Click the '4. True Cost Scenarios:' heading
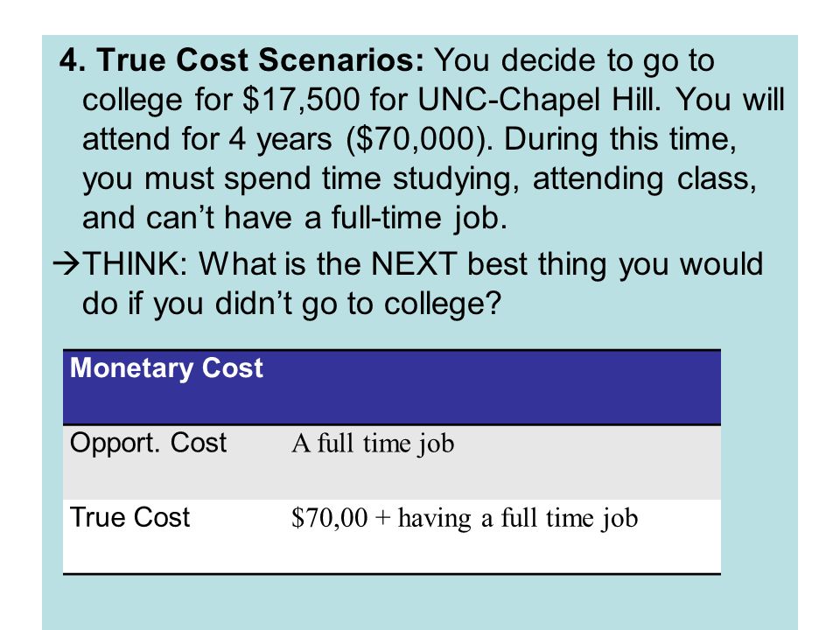The image size is (840, 630). pos(241,59)
